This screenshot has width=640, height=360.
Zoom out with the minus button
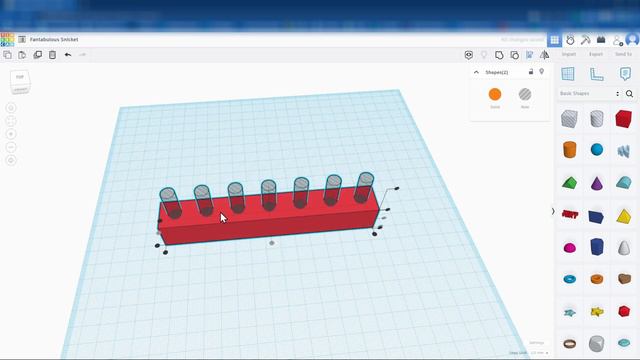[11, 147]
